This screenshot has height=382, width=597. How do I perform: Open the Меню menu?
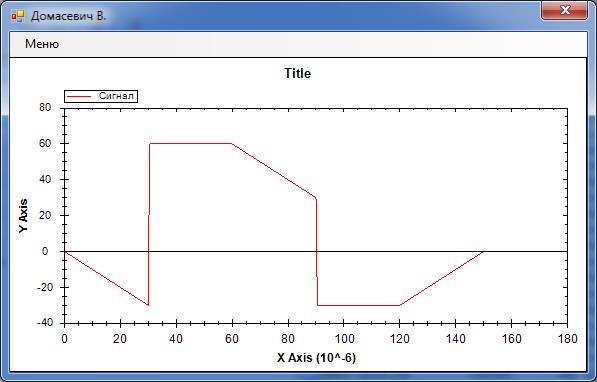42,44
